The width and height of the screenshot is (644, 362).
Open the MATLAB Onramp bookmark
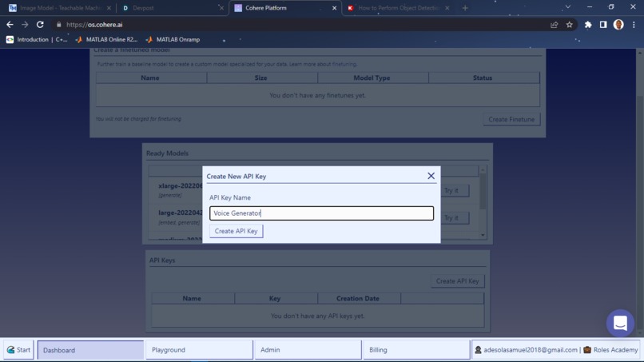click(173, 39)
